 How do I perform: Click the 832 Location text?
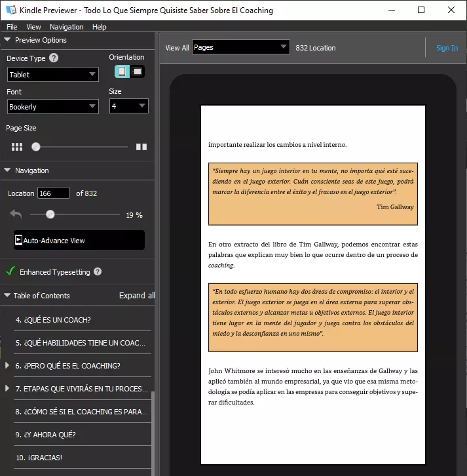pos(316,48)
